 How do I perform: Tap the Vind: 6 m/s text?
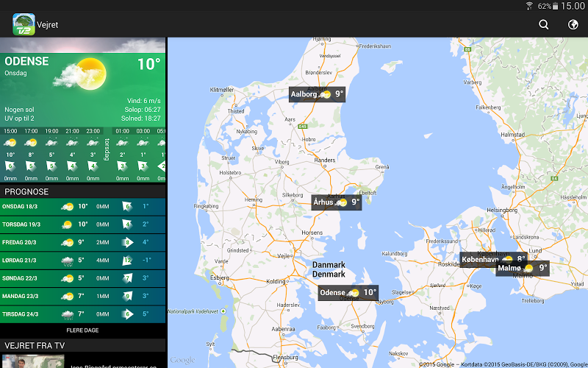point(144,101)
